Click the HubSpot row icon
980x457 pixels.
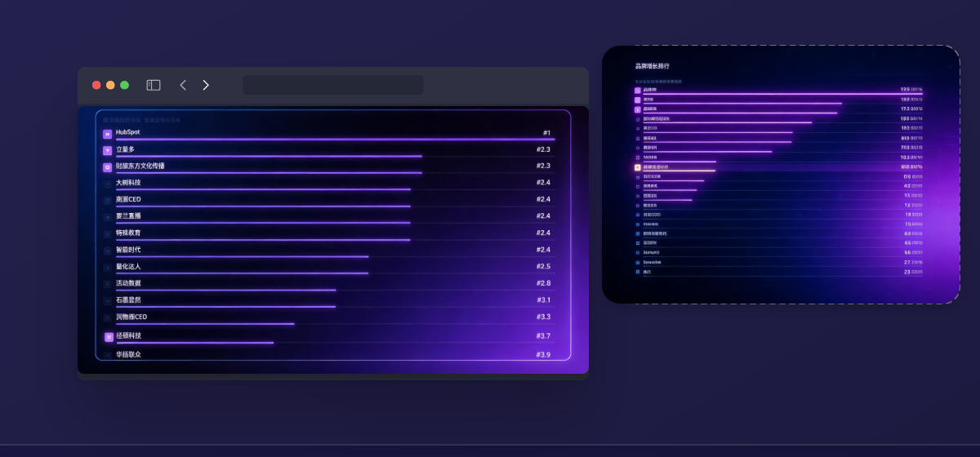(107, 134)
